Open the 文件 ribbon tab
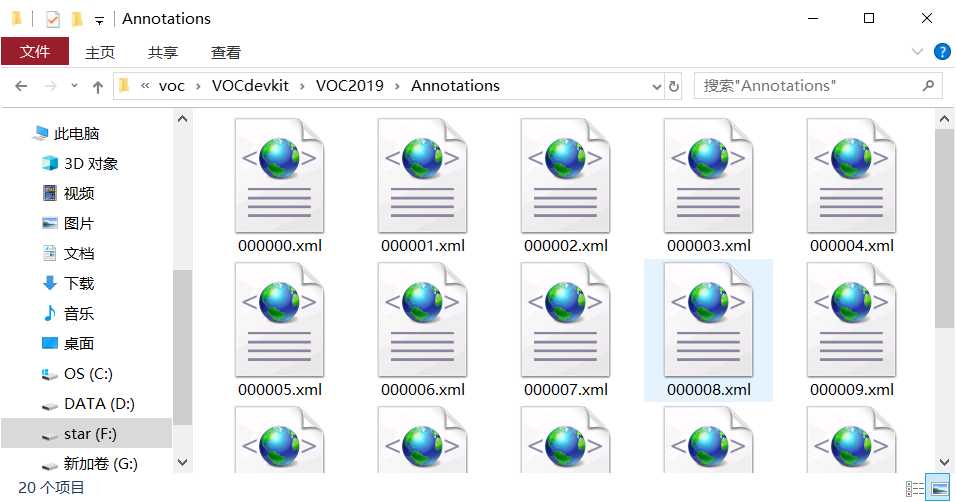 [x=35, y=51]
